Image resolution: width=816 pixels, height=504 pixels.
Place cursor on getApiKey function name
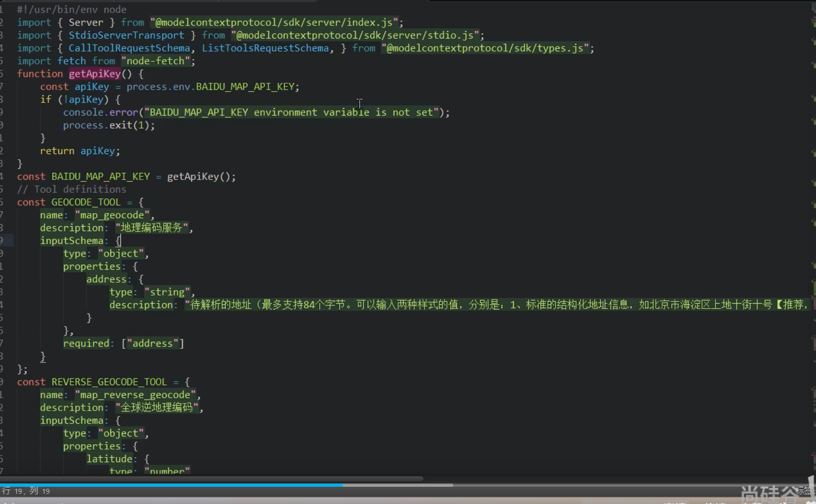(x=95, y=74)
